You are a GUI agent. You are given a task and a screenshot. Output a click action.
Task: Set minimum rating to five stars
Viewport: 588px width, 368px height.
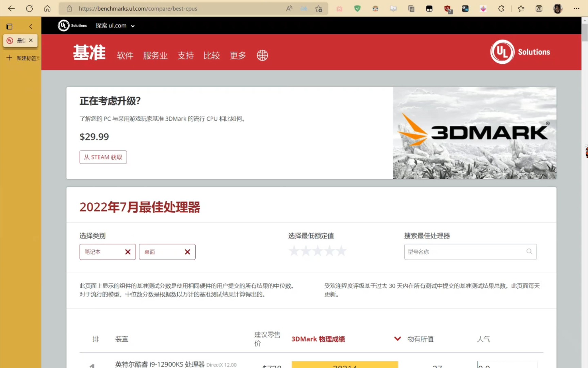coord(341,251)
